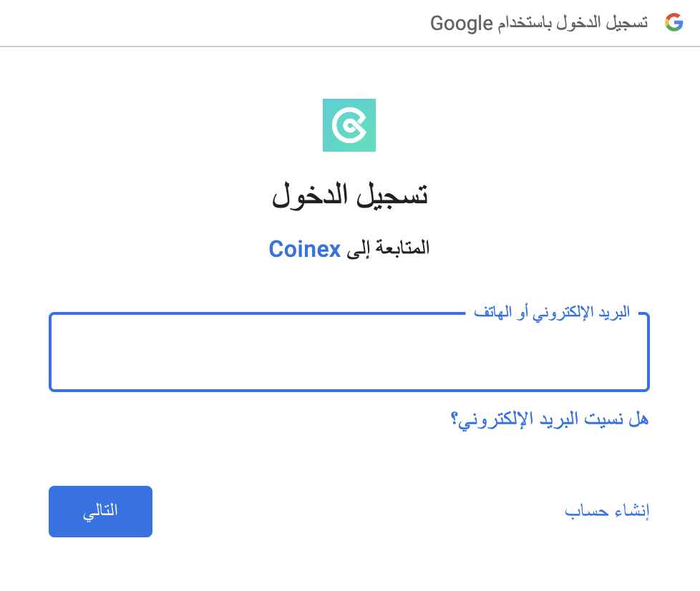Click header text تسجيل الدخول باستخدام
Image resolution: width=700 pixels, height=591 pixels.
(x=573, y=22)
